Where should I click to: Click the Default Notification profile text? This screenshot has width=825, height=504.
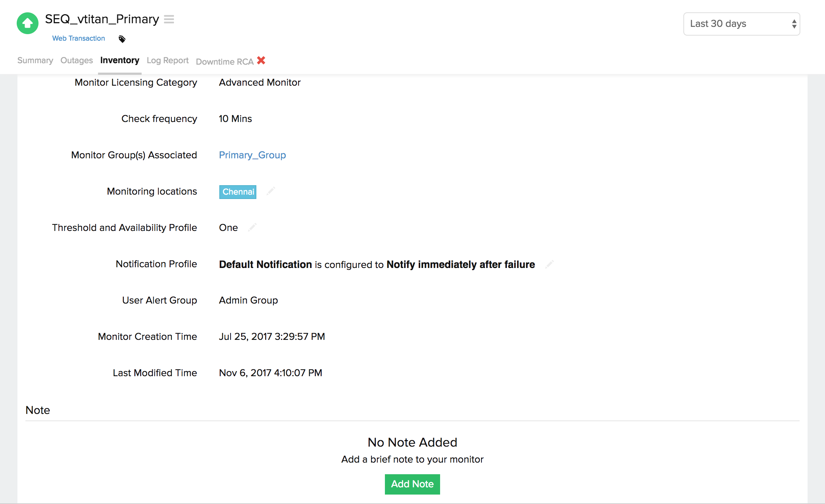[265, 264]
